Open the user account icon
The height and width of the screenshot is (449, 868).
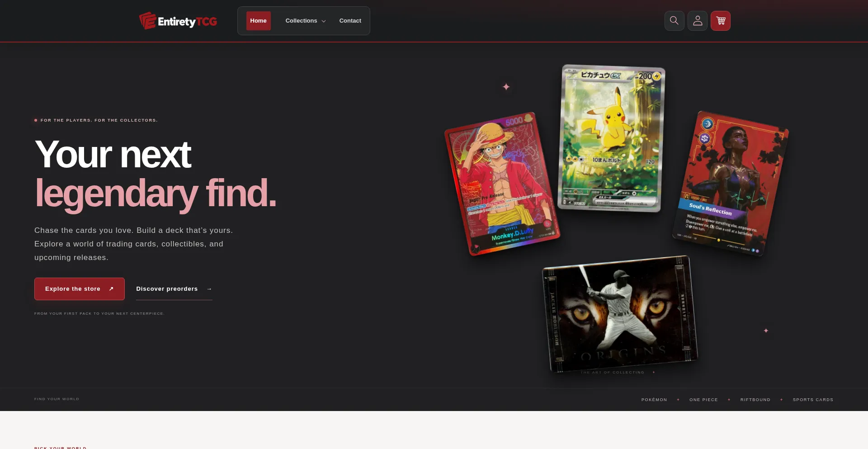(x=698, y=21)
